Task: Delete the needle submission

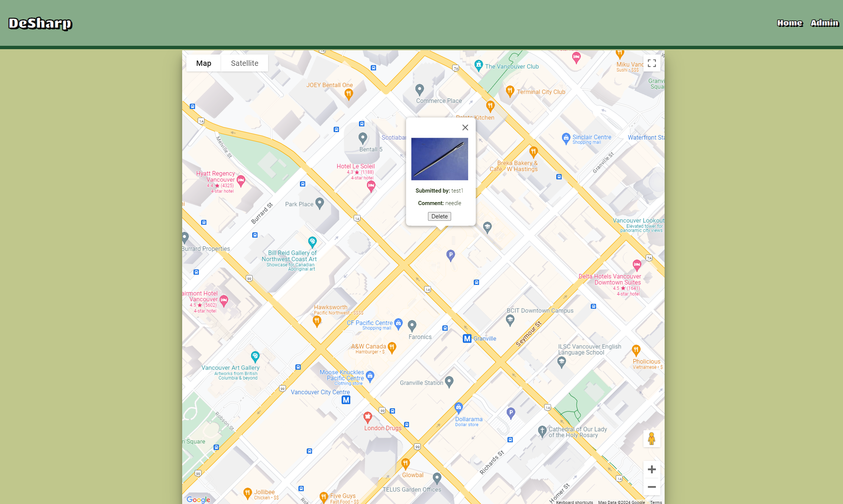Action: pos(439,216)
